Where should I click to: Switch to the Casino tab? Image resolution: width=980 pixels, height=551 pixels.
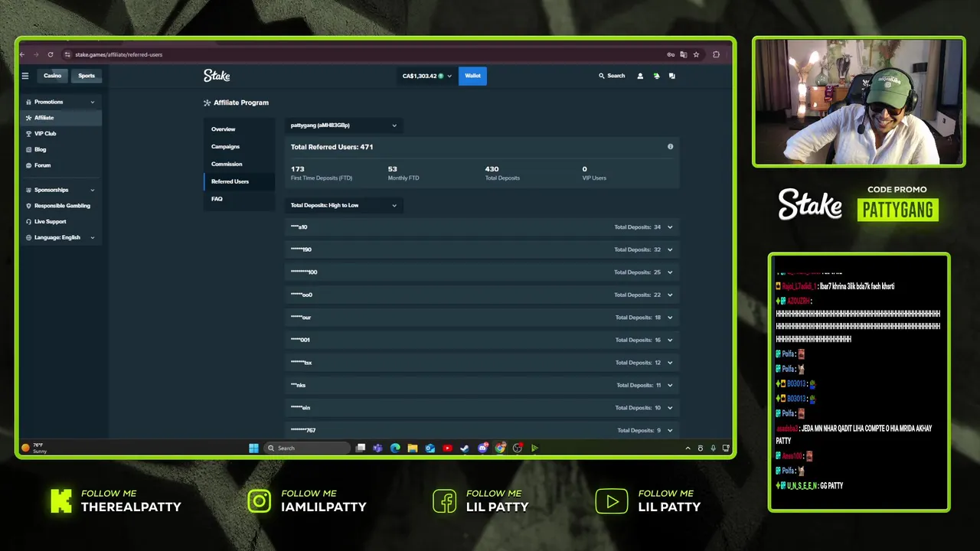coord(52,76)
